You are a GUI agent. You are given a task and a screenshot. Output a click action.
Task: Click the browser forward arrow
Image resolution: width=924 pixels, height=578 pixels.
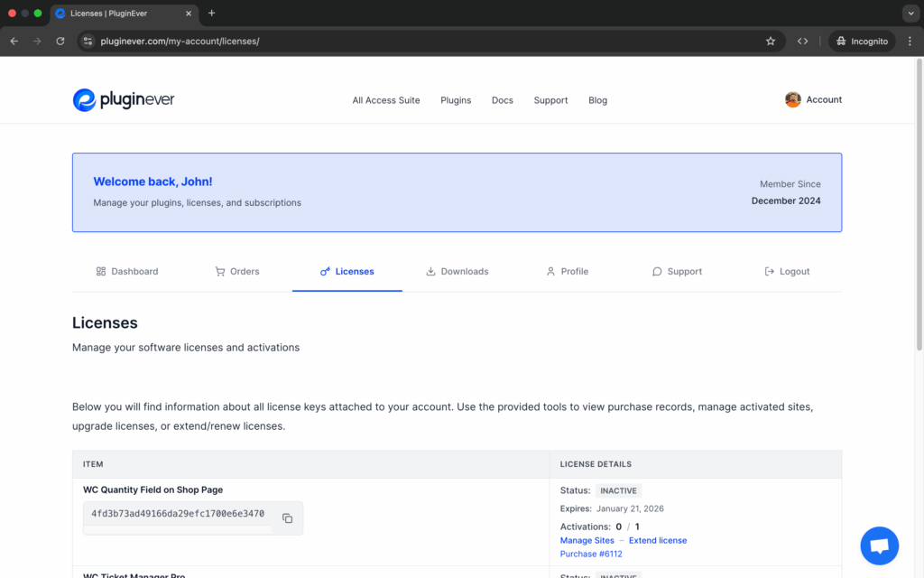coord(37,42)
